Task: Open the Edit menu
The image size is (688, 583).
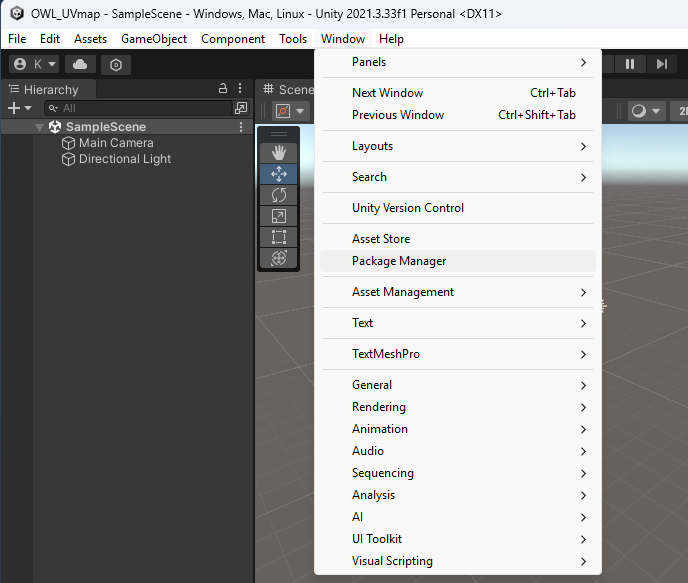Action: [x=50, y=39]
